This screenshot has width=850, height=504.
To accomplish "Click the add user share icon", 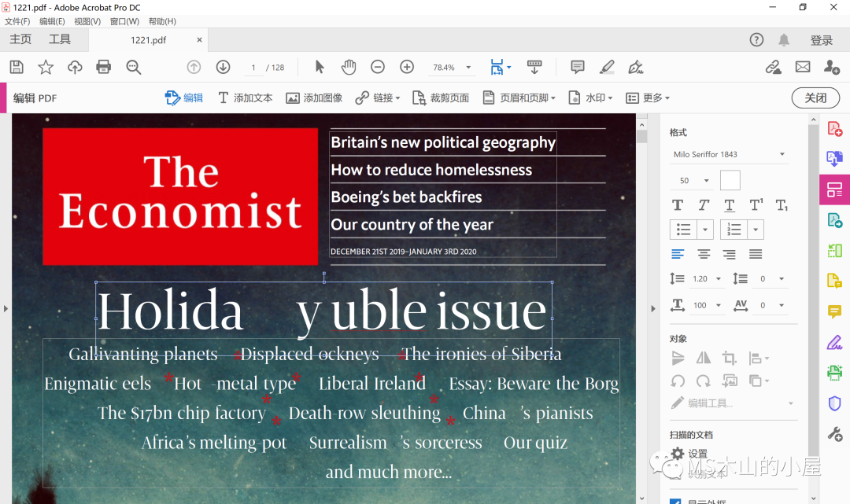I will 832,67.
